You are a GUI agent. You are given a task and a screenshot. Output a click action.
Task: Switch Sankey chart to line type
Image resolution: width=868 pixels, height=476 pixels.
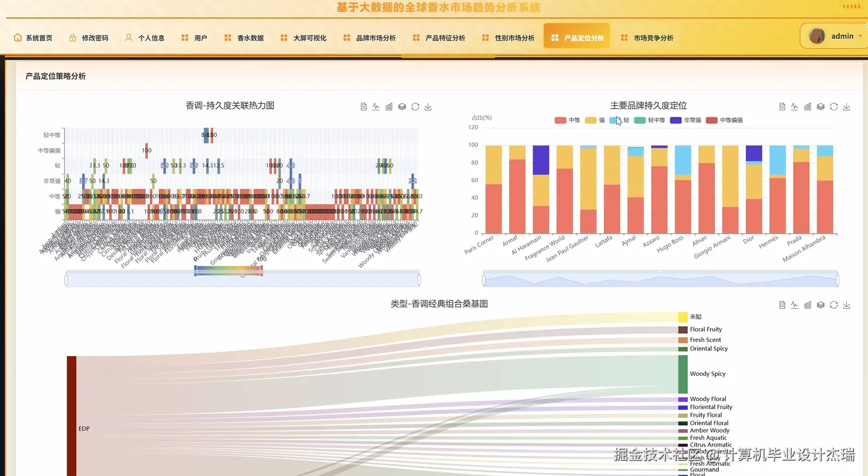(x=795, y=305)
